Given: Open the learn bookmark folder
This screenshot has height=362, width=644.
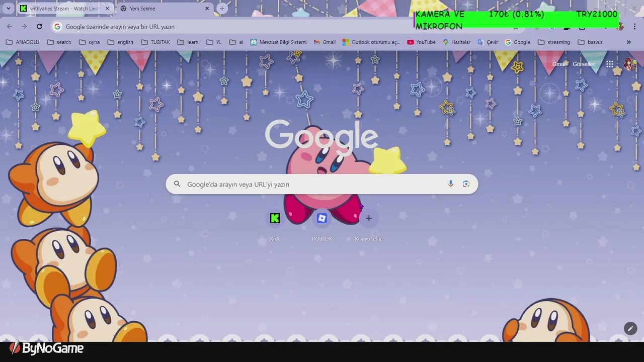Looking at the screenshot, I should (x=188, y=42).
